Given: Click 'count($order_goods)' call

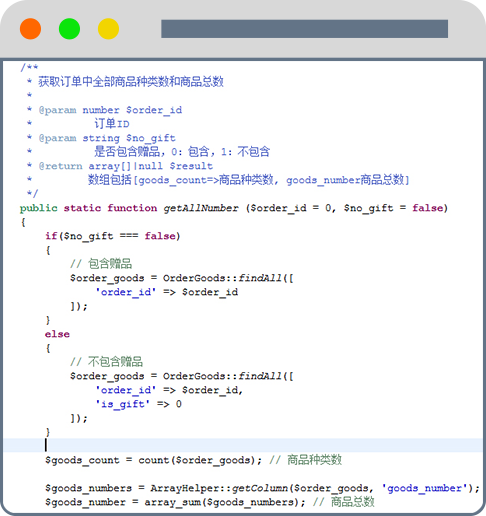Looking at the screenshot, I should pyautogui.click(x=197, y=460).
